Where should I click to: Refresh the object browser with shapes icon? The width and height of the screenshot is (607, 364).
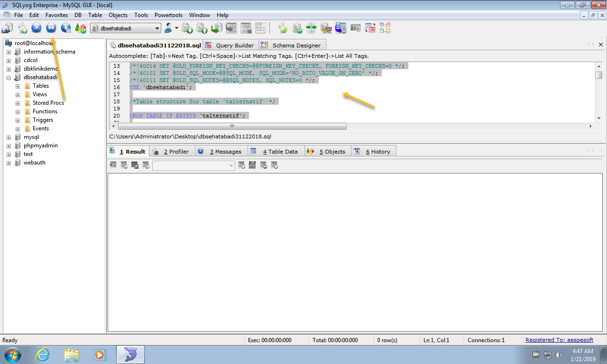81,28
